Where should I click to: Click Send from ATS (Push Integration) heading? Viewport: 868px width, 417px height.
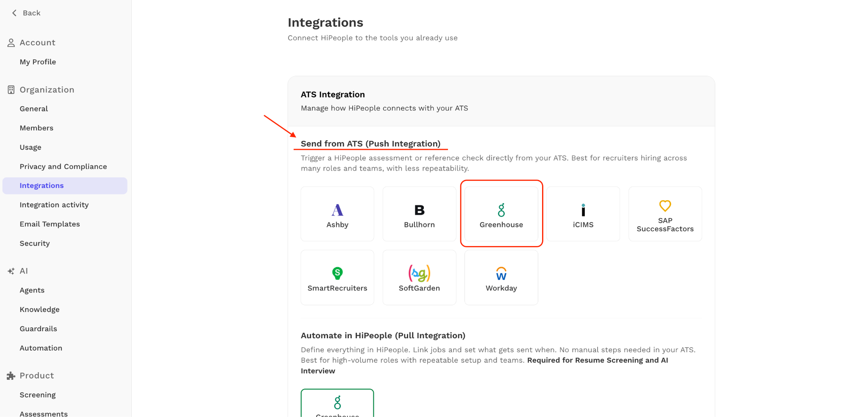coord(371,144)
